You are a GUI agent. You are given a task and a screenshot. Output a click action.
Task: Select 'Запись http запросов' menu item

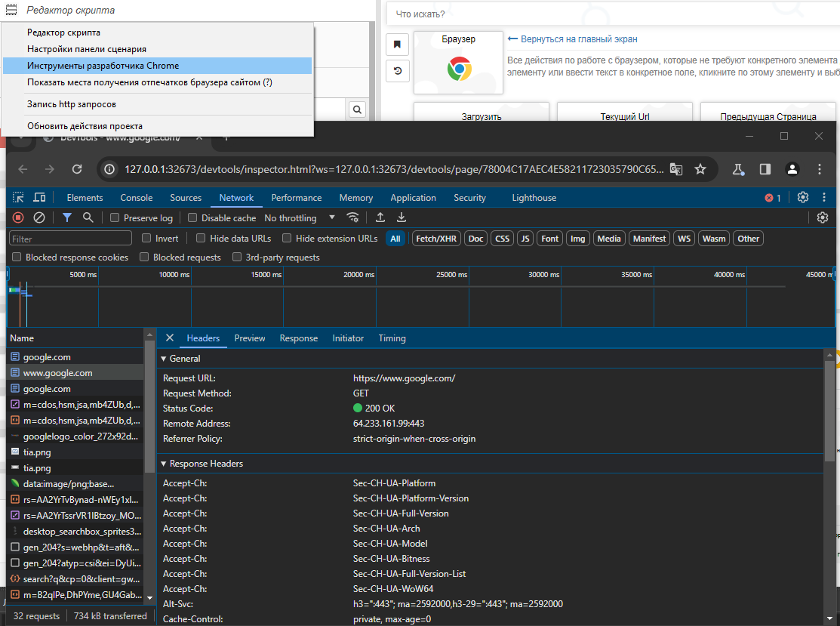(x=72, y=104)
